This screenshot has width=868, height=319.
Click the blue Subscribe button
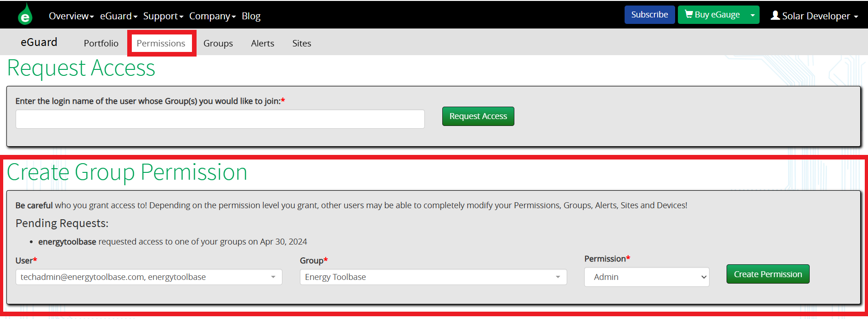pos(649,15)
